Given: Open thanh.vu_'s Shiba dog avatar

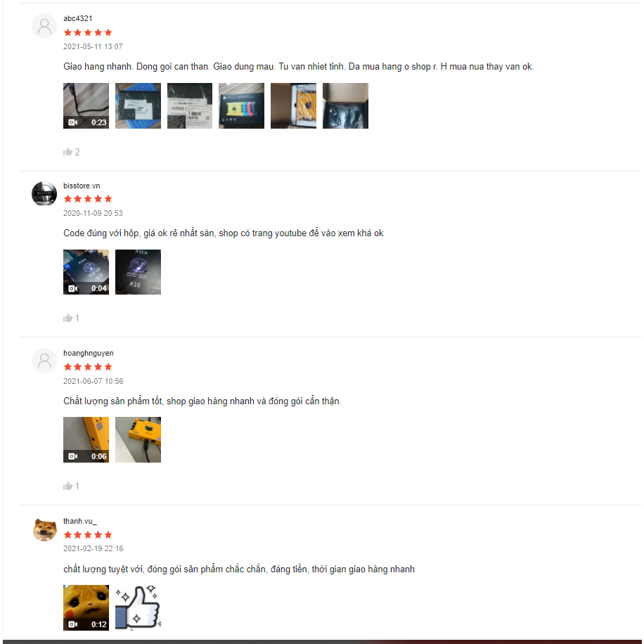Looking at the screenshot, I should [x=44, y=529].
